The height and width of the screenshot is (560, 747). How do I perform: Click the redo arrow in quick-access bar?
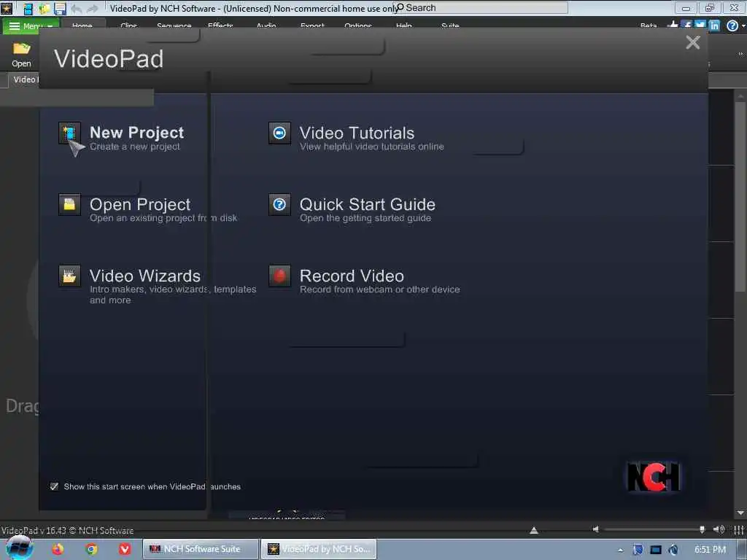(x=93, y=9)
